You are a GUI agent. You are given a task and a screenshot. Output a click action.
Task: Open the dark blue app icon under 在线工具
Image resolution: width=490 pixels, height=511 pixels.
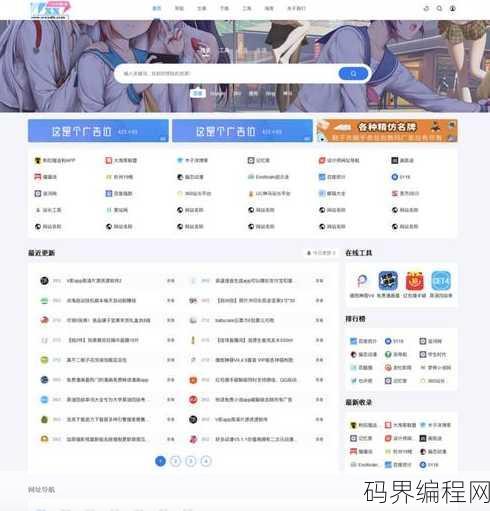coord(388,281)
